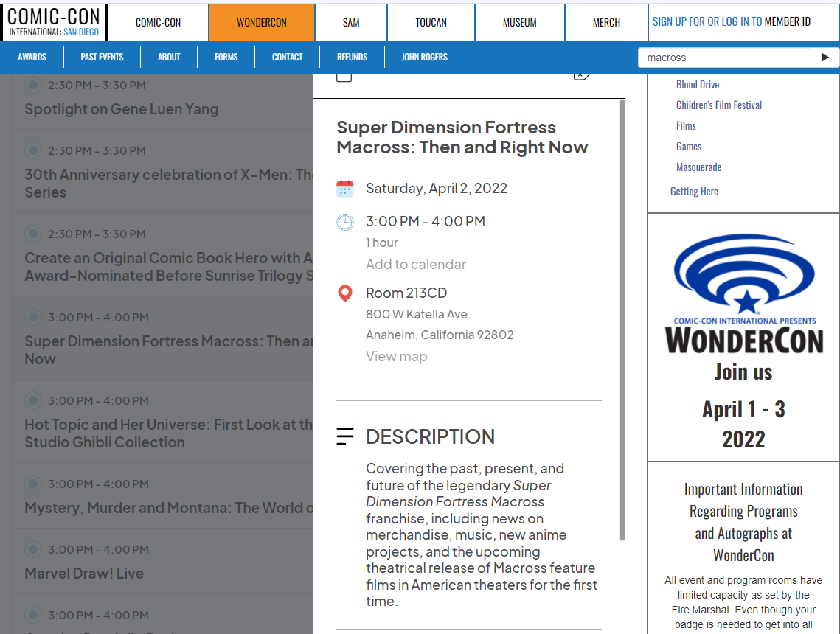Open the CONTACT menu
This screenshot has height=634, width=840.
pos(287,57)
